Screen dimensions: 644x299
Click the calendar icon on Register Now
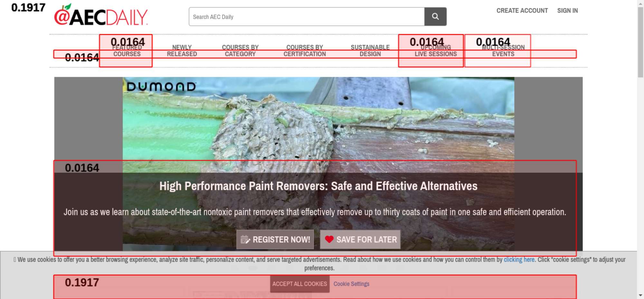click(245, 239)
